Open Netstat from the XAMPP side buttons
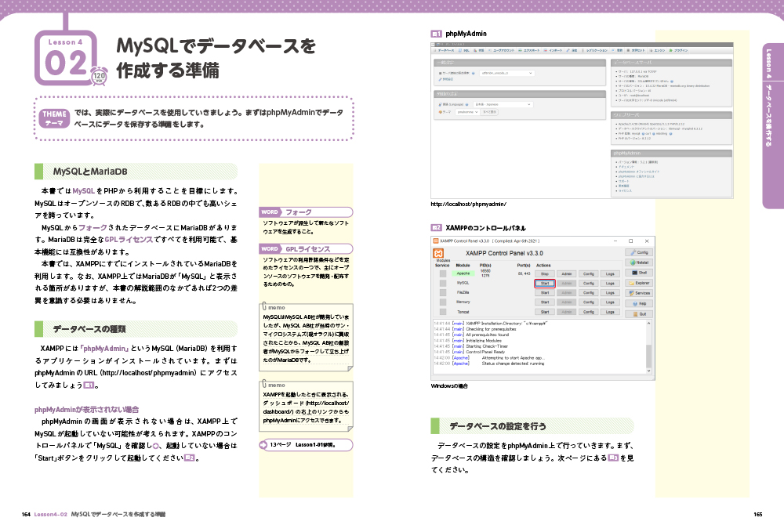Viewport: 784px width, 532px height. click(x=639, y=262)
